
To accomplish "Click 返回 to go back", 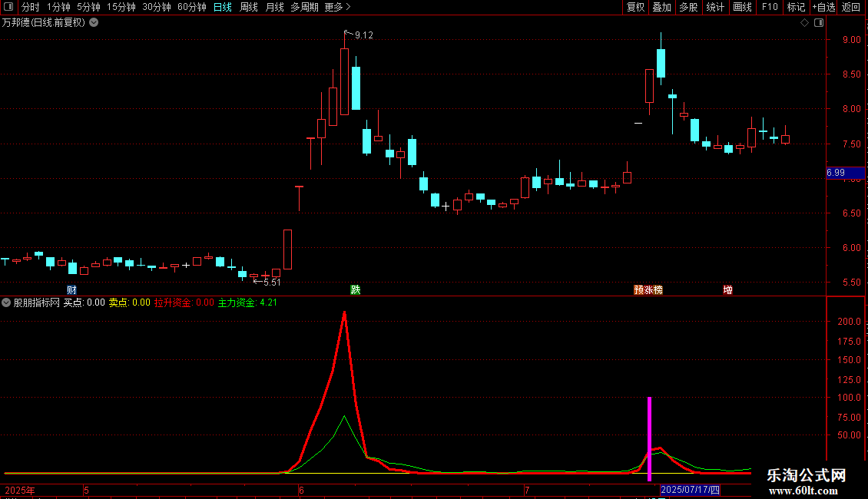I will point(851,7).
